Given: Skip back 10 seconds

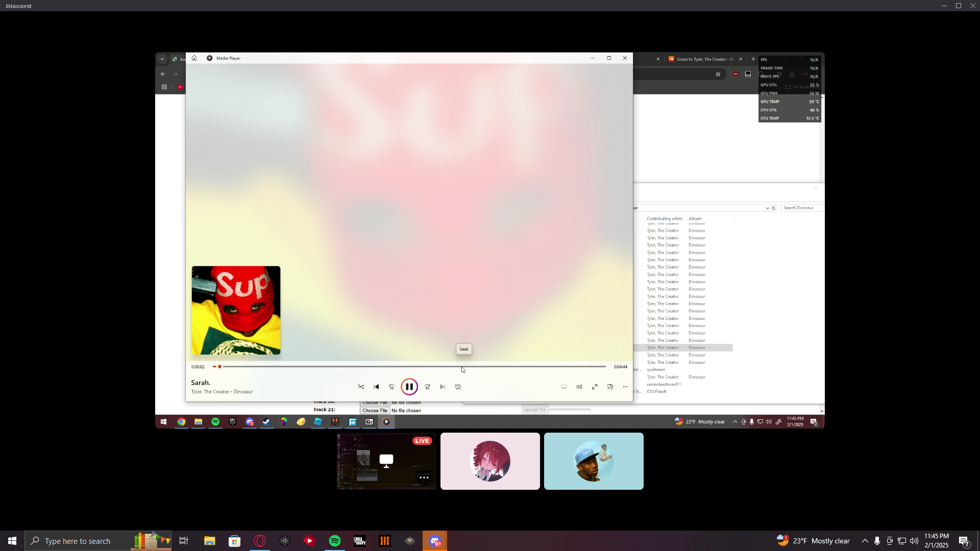Looking at the screenshot, I should click(391, 387).
